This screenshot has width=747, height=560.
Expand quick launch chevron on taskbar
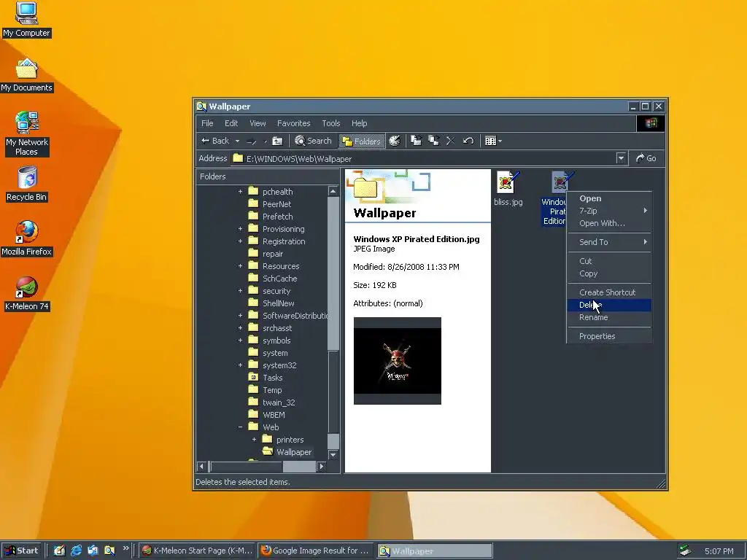(x=125, y=548)
